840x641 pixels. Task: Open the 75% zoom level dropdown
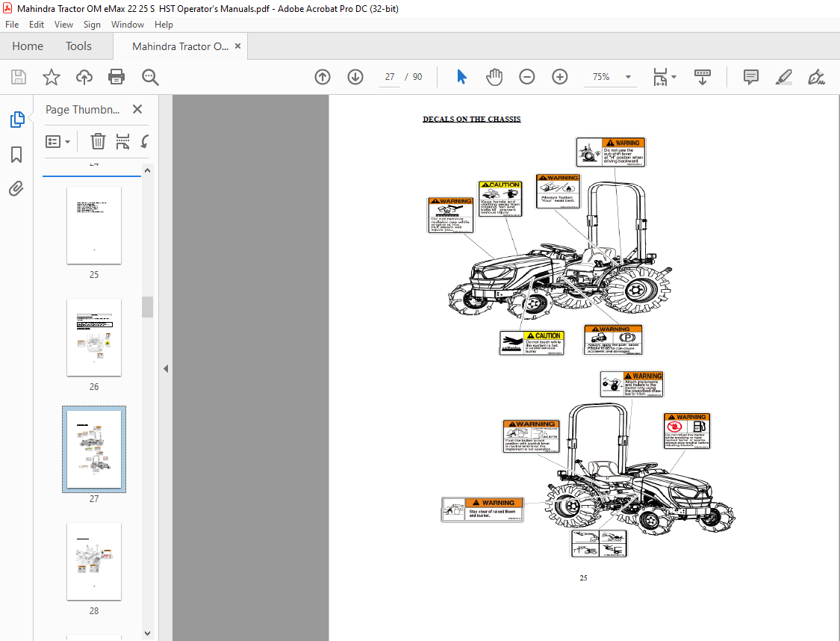click(628, 77)
